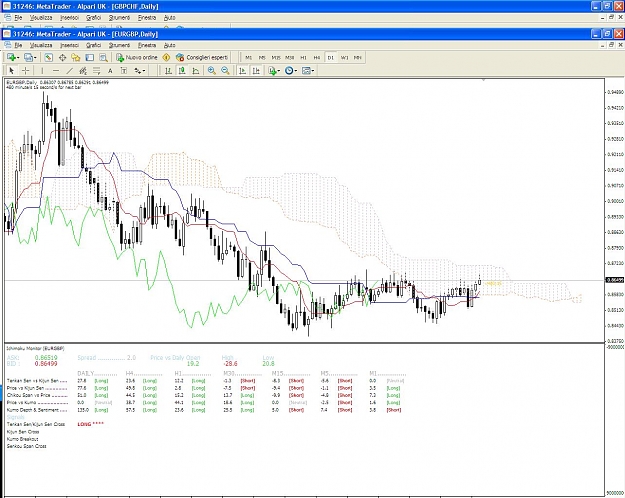Open the Navigator folder-star icon
The width and height of the screenshot is (625, 498).
pyautogui.click(x=76, y=57)
